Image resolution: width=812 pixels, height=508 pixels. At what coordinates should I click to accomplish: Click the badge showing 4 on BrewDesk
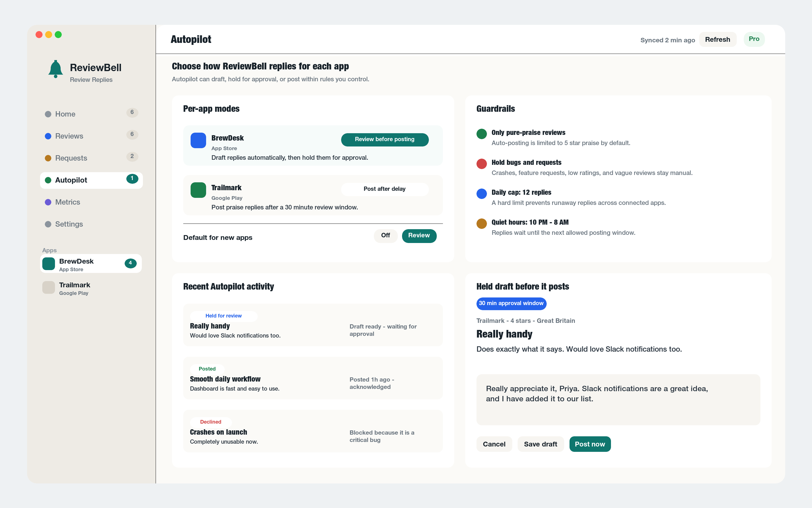coord(131,263)
